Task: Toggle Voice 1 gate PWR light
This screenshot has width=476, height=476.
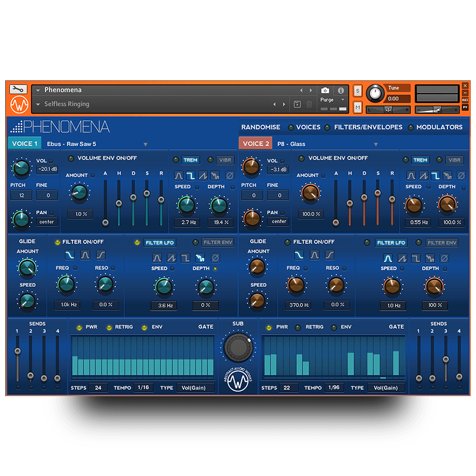Action: [79, 327]
